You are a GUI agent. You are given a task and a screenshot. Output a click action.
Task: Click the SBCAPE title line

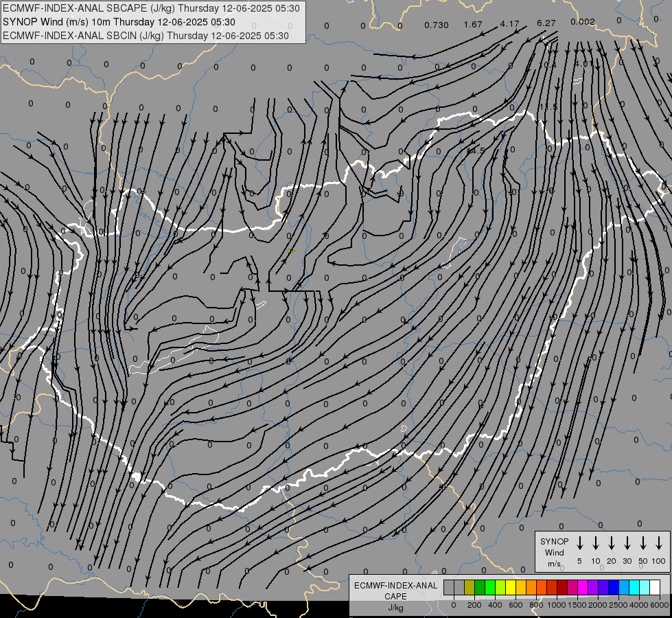151,8
